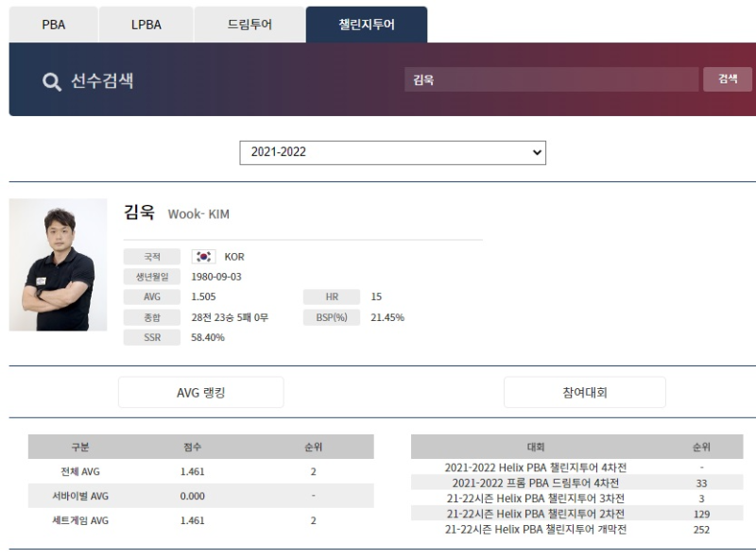Screen dimensions: 756x559
Task: Click the AVG 랭킹 button
Action: click(x=200, y=392)
